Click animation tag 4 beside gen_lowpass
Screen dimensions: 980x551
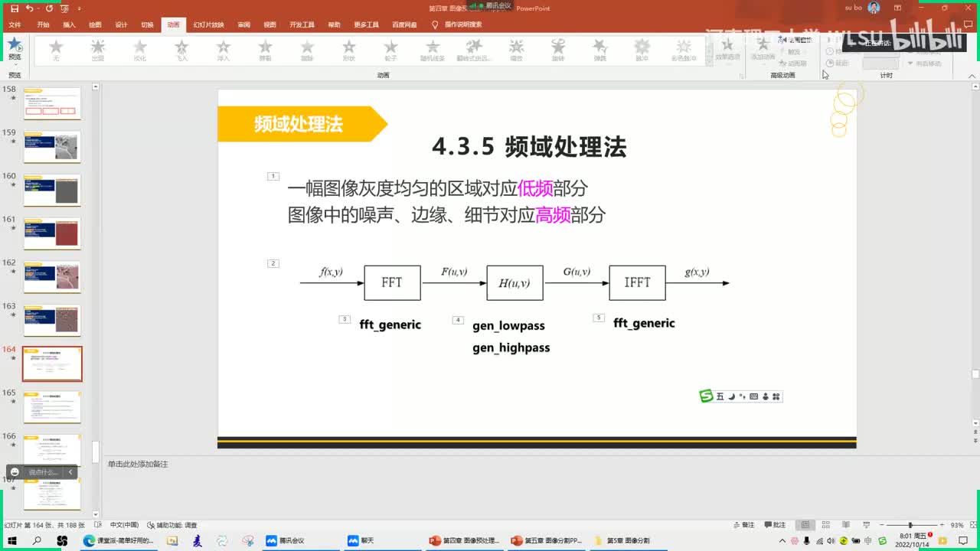(x=458, y=320)
